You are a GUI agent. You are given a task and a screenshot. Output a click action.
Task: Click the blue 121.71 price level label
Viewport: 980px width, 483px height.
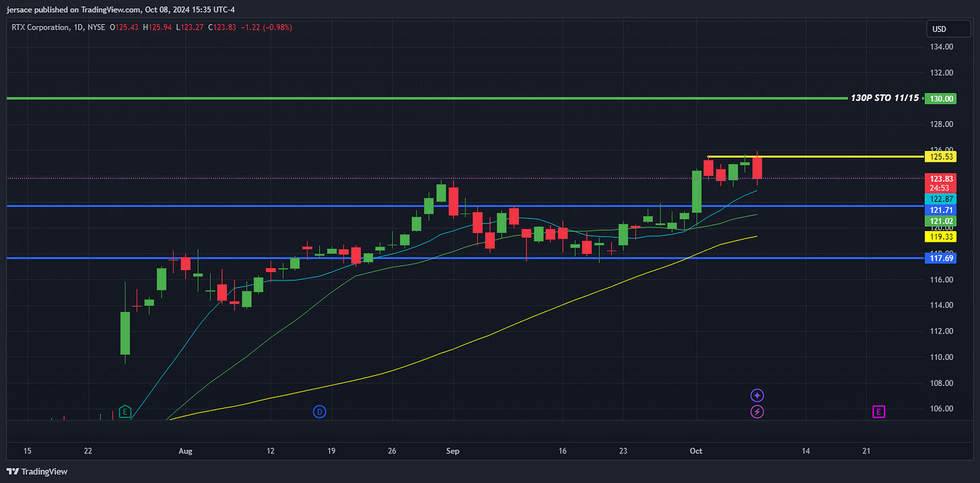940,210
